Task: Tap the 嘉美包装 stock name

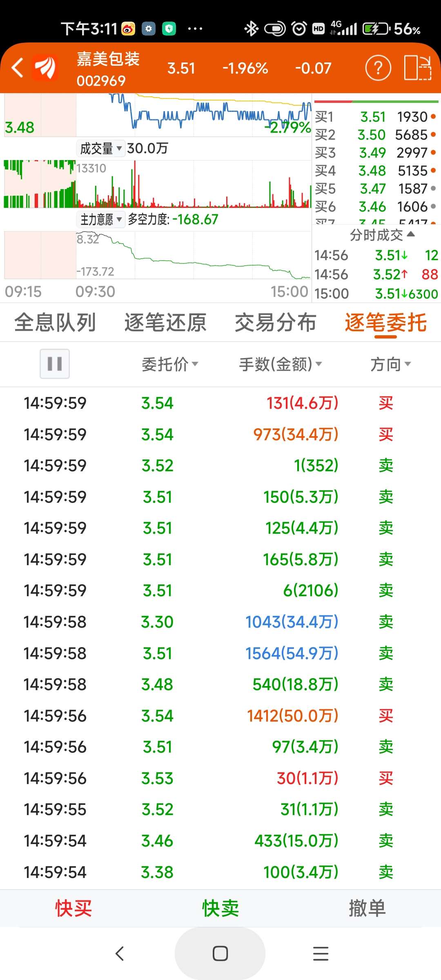Action: pyautogui.click(x=108, y=59)
